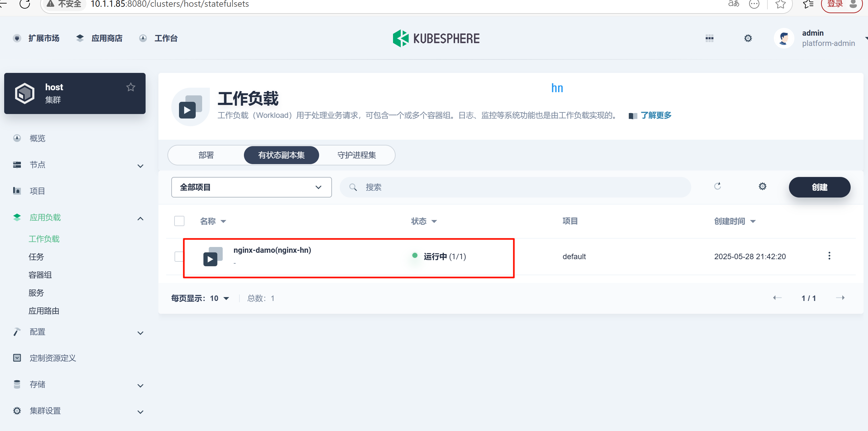The image size is (868, 431).
Task: Click the top navigation settings gear icon
Action: pos(748,38)
